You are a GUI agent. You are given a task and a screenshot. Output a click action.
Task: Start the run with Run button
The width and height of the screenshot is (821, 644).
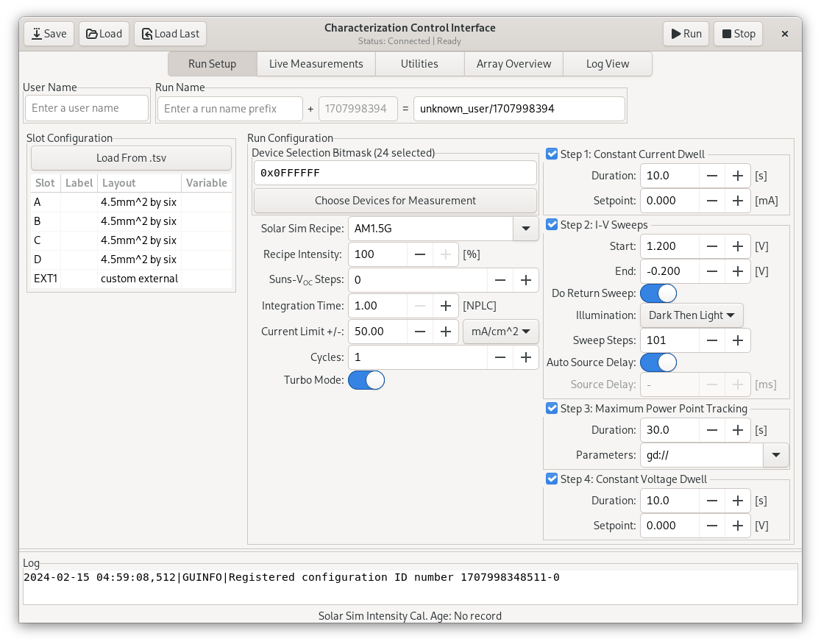(x=686, y=34)
